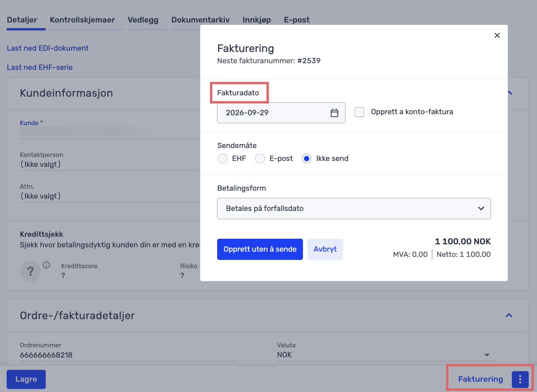The width and height of the screenshot is (537, 392).
Task: Select the E-post sending method
Action: click(260, 159)
